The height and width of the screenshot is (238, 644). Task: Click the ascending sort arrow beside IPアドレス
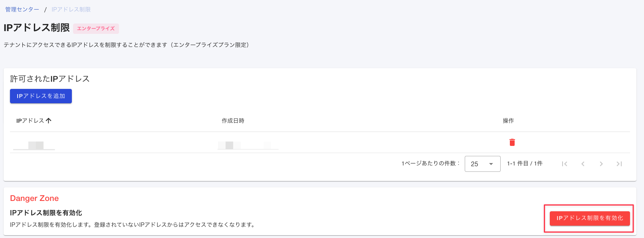49,121
